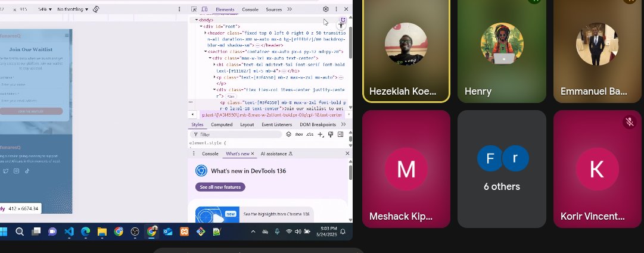Click See all new features button
Viewport: 644px width, 253px height.
click(220, 188)
